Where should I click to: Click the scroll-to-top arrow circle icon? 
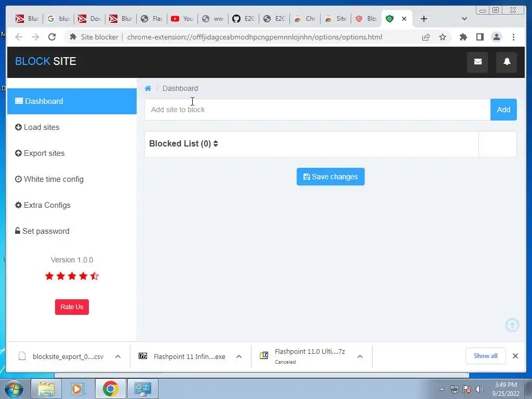(x=512, y=325)
